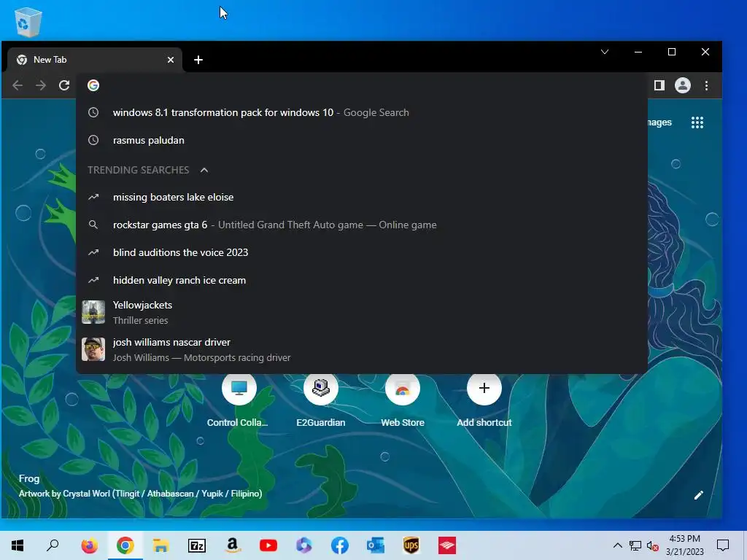
Task: Click the Images link
Action: [x=659, y=122]
